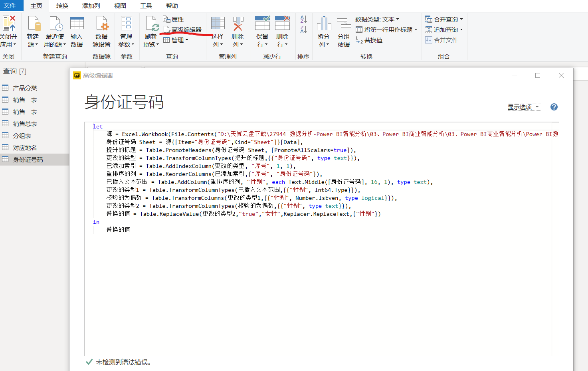The height and width of the screenshot is (371, 588).
Task: Click the 合并文件 combine files button
Action: [441, 40]
